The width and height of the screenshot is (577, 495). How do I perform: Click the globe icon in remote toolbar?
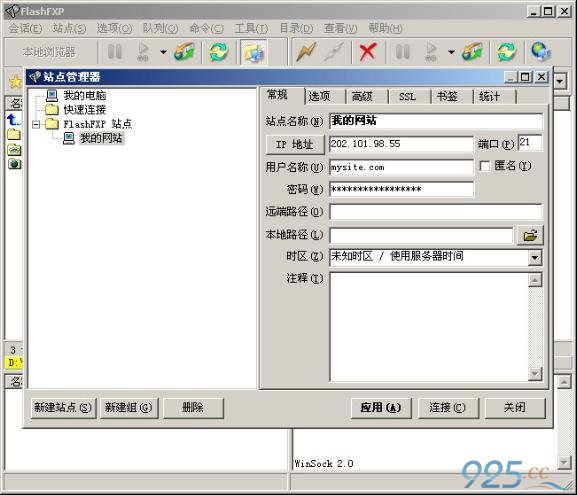[x=541, y=52]
